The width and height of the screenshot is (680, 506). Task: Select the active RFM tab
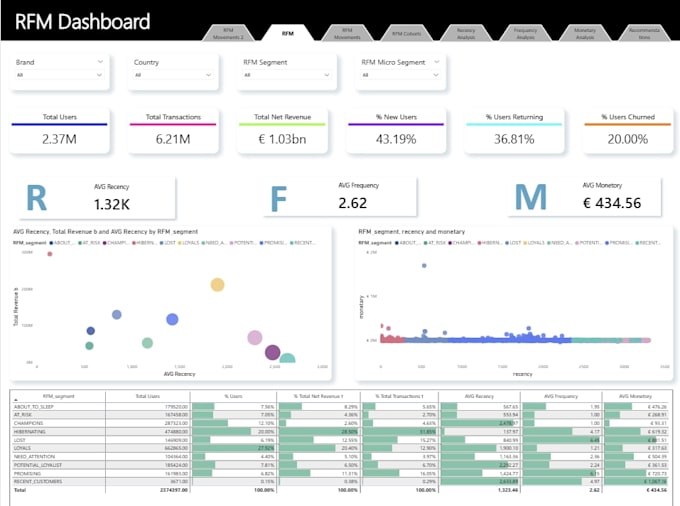[288, 33]
